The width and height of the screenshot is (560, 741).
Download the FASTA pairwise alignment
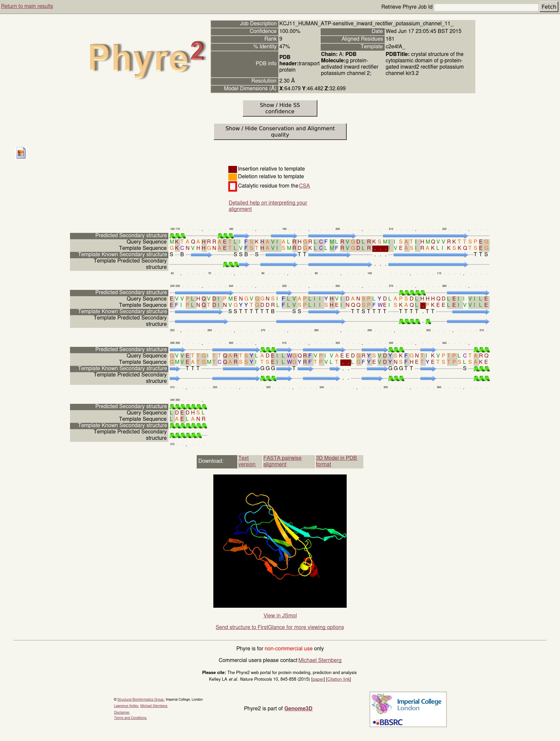pyautogui.click(x=282, y=461)
